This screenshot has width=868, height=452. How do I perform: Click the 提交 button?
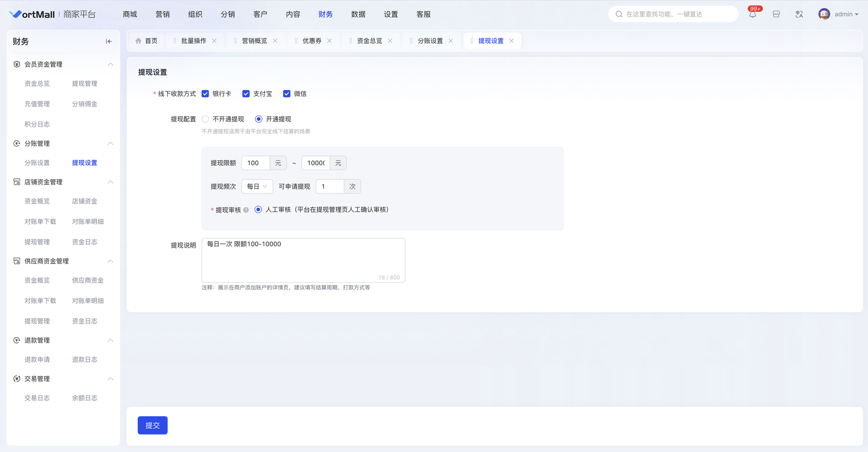click(152, 425)
